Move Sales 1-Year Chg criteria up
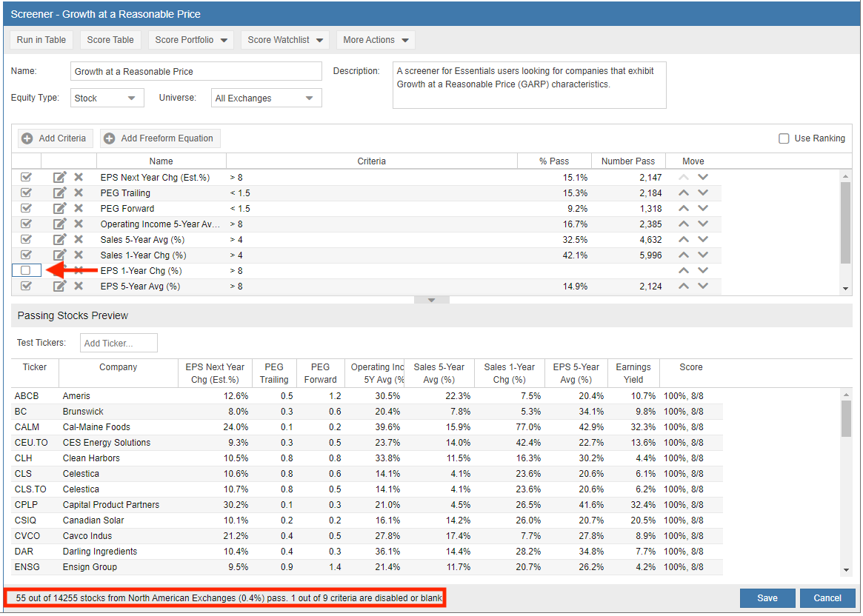Screen dimensions: 863x616 (x=684, y=255)
